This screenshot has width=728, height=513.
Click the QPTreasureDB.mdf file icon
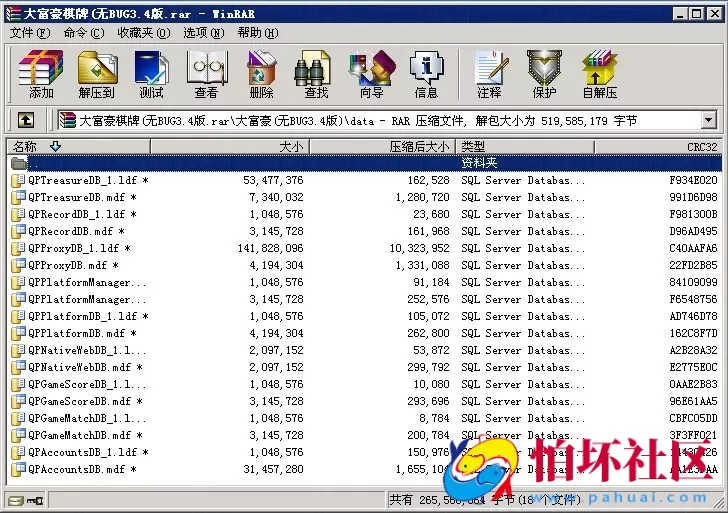click(18, 197)
